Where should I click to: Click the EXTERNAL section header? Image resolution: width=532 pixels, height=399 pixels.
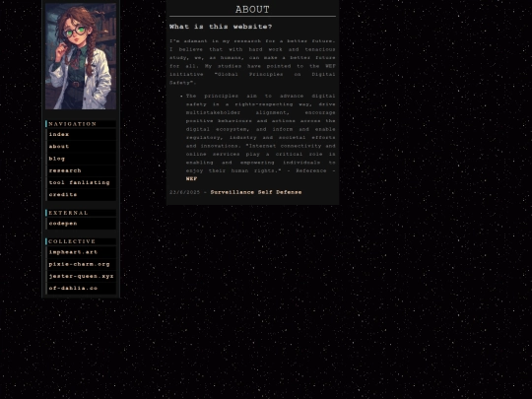[81, 213]
